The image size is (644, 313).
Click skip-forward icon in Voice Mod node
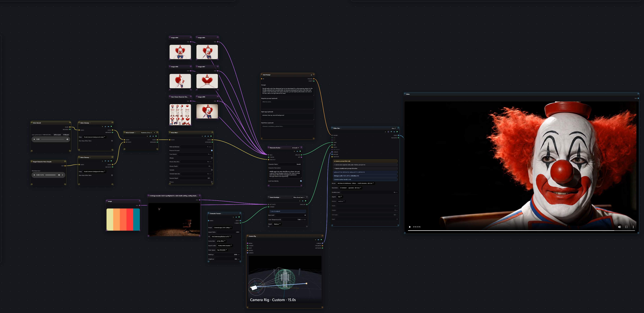coord(208,136)
